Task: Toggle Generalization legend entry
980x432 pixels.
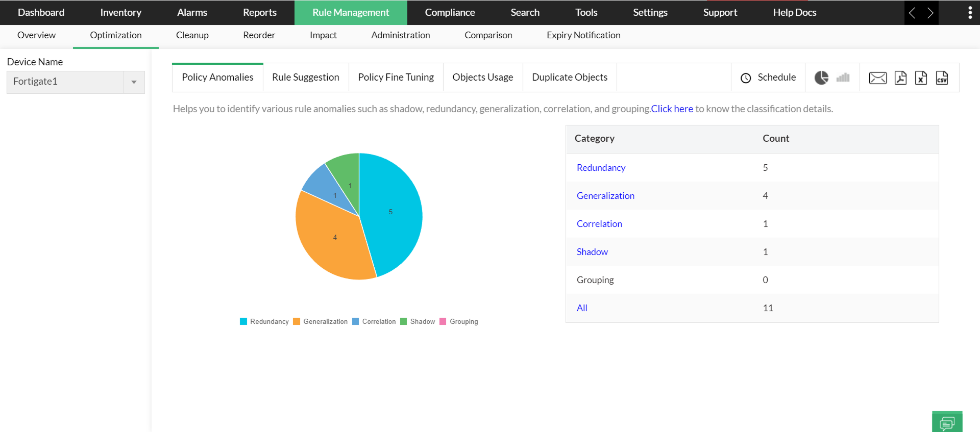Action: pos(321,322)
